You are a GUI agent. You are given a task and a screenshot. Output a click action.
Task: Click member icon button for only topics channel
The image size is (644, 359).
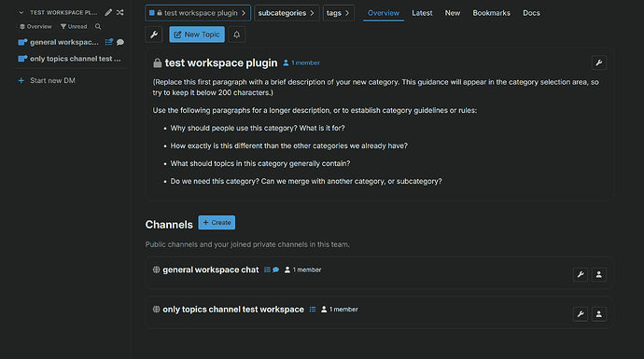point(599,314)
